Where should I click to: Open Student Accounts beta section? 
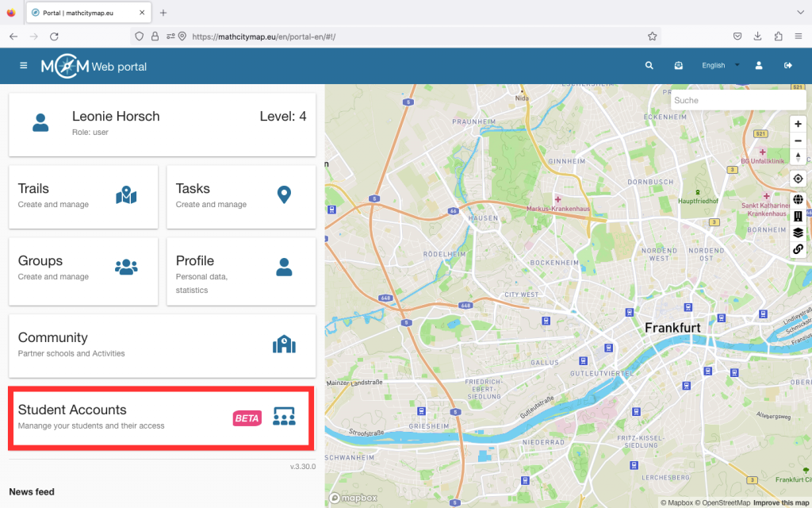coord(162,418)
